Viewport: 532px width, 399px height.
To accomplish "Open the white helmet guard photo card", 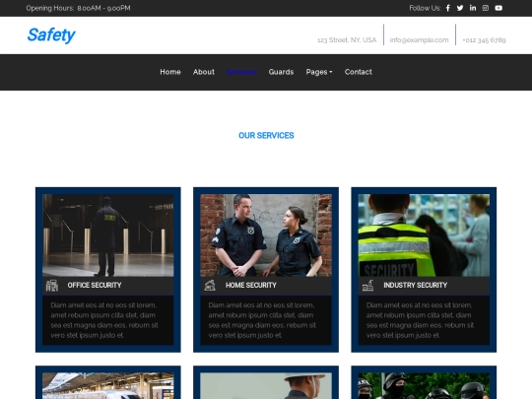I will [266, 386].
